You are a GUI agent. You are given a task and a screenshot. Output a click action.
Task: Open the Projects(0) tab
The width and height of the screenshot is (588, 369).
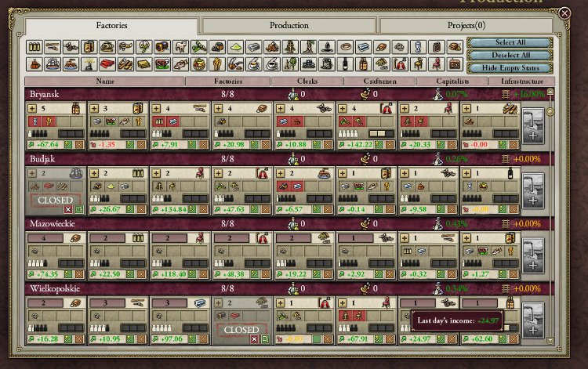pyautogui.click(x=466, y=25)
